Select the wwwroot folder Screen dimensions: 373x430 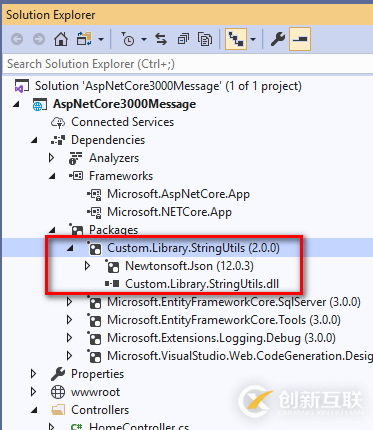[x=95, y=392]
